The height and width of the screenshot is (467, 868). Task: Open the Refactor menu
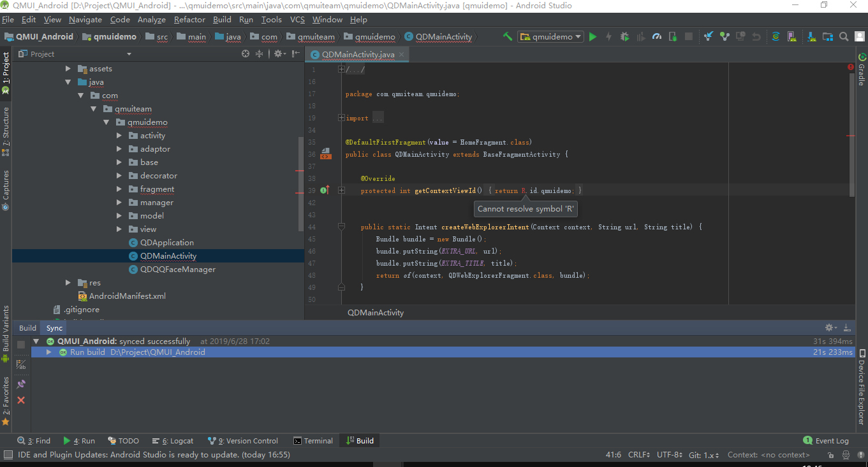[x=189, y=20]
